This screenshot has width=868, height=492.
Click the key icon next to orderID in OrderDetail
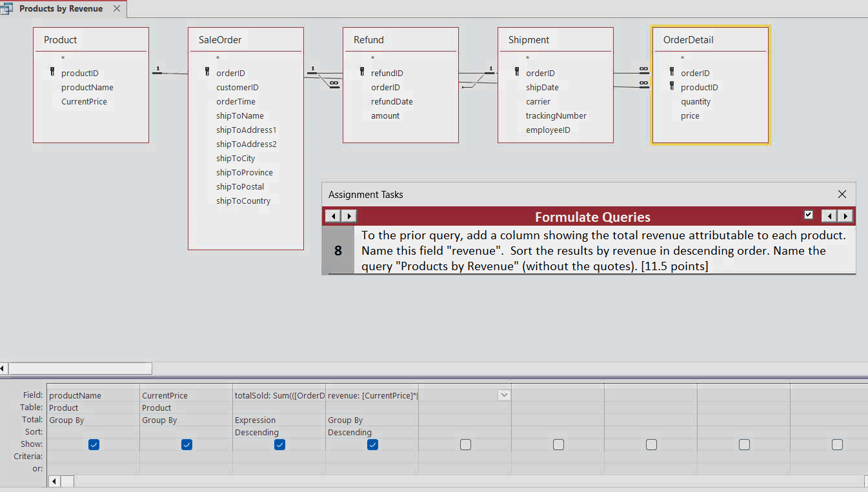point(671,73)
